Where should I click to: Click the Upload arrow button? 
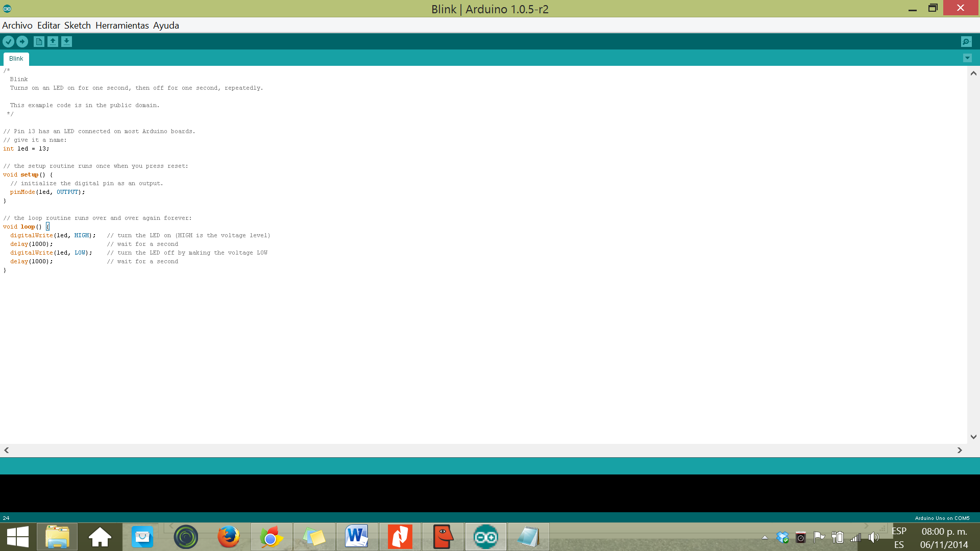pos(22,42)
